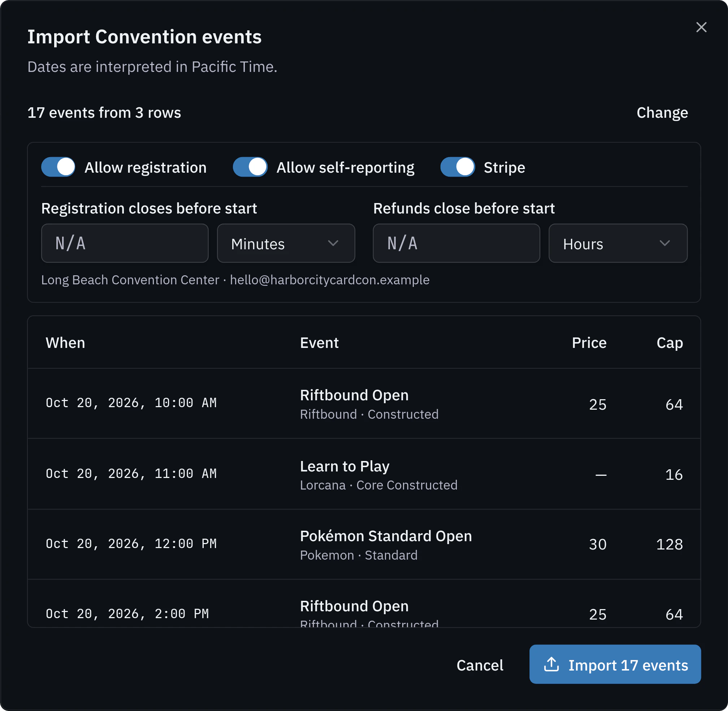
Task: Click the Event column header
Action: (319, 343)
